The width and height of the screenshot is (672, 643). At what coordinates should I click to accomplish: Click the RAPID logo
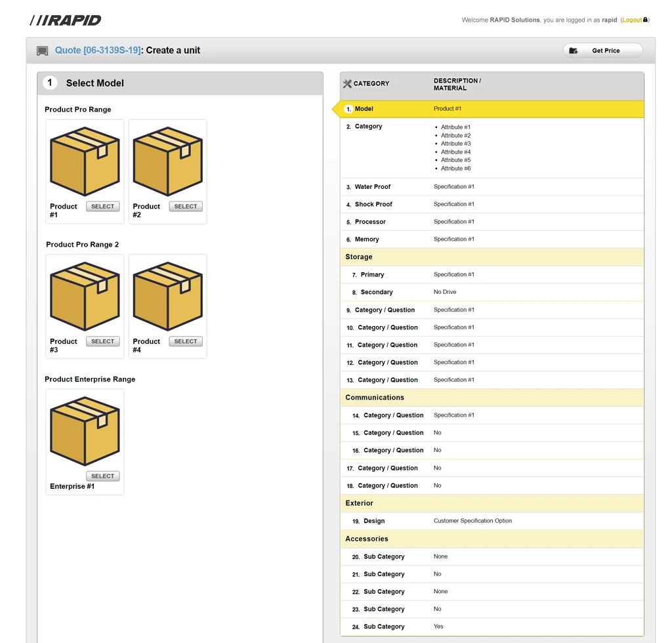click(x=66, y=20)
